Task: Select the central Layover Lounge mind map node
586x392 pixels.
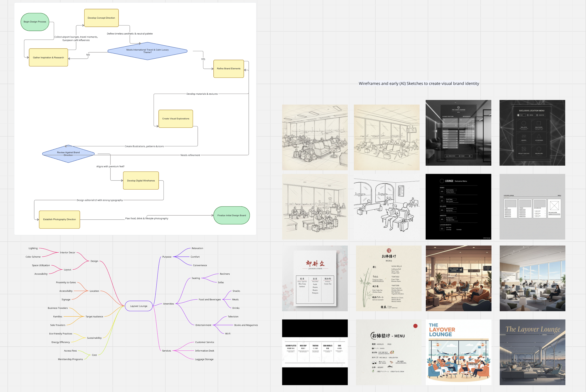Action: pos(138,306)
